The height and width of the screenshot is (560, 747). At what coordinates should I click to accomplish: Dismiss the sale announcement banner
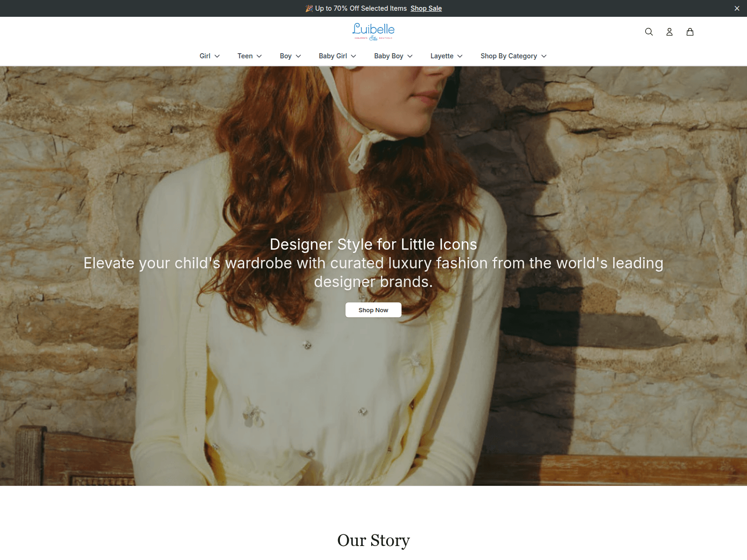tap(737, 8)
